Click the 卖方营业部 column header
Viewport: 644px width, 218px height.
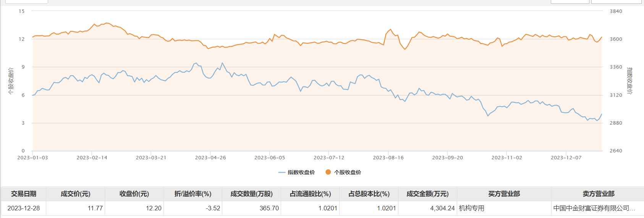pyautogui.click(x=598, y=194)
